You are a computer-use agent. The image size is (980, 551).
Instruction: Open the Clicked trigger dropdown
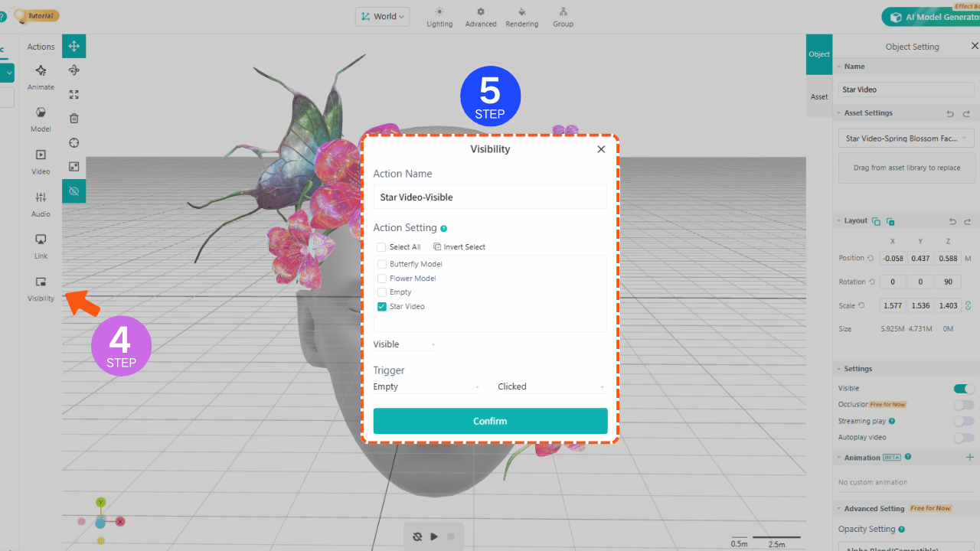tap(550, 386)
